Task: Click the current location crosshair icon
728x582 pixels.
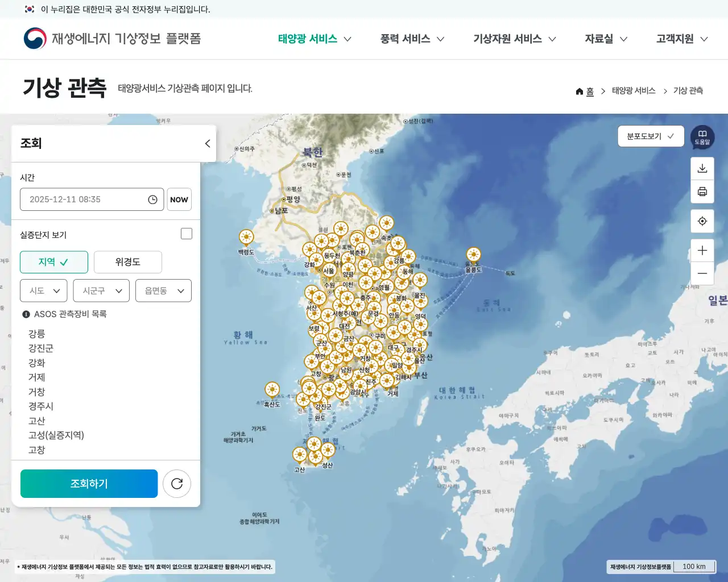Action: pyautogui.click(x=702, y=221)
